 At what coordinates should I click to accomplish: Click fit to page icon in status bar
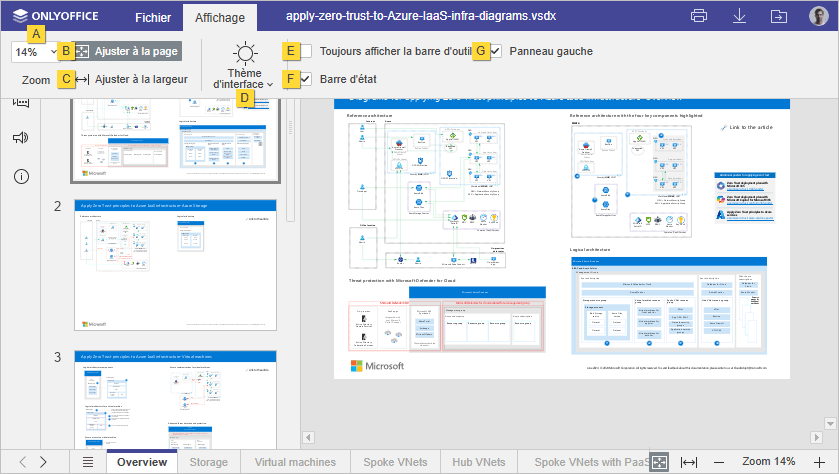(x=659, y=462)
